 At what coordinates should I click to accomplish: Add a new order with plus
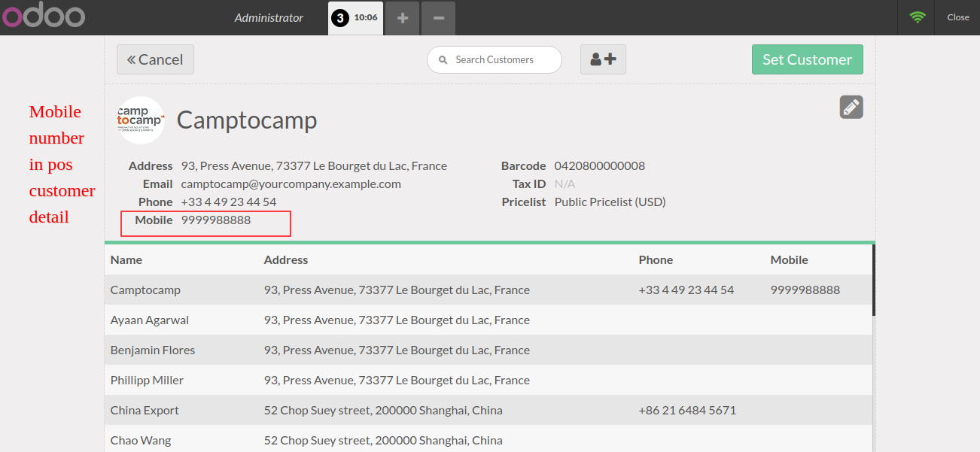coord(403,18)
